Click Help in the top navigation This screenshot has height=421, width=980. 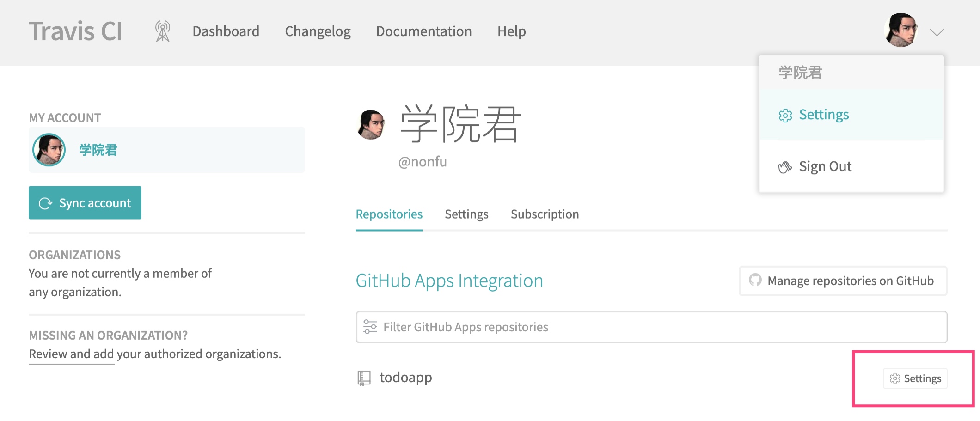[511, 31]
